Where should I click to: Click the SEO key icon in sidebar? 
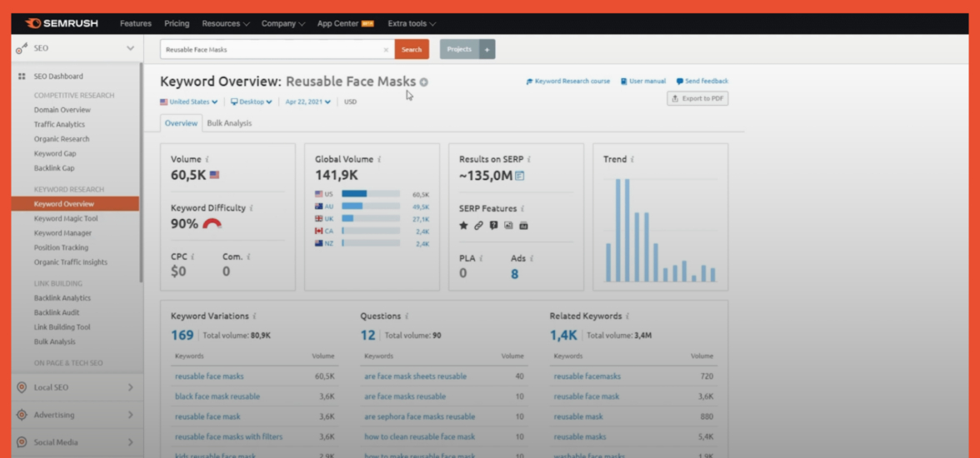(22, 48)
